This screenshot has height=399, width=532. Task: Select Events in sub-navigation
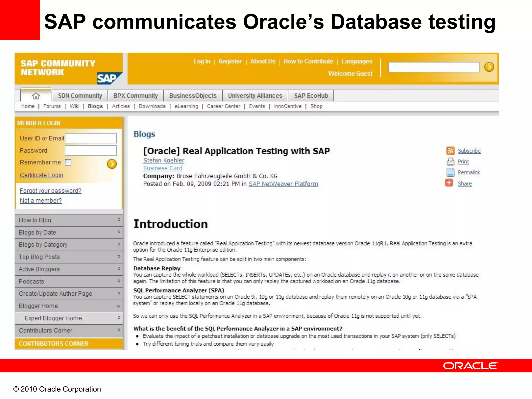(x=257, y=106)
